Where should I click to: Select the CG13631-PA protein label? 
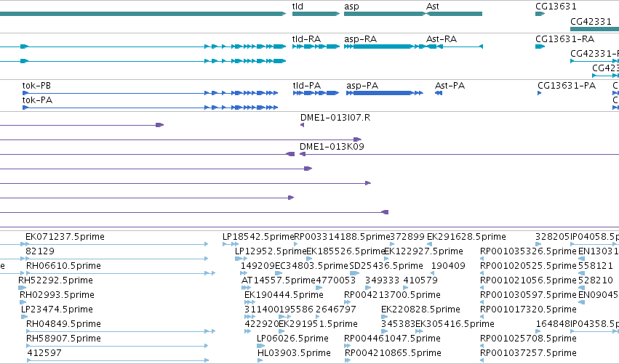pos(567,86)
